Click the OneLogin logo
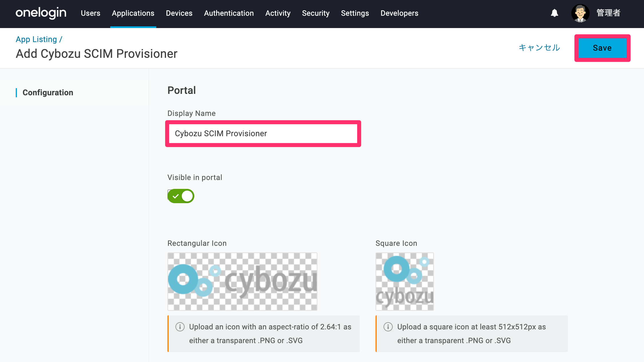 pyautogui.click(x=41, y=13)
